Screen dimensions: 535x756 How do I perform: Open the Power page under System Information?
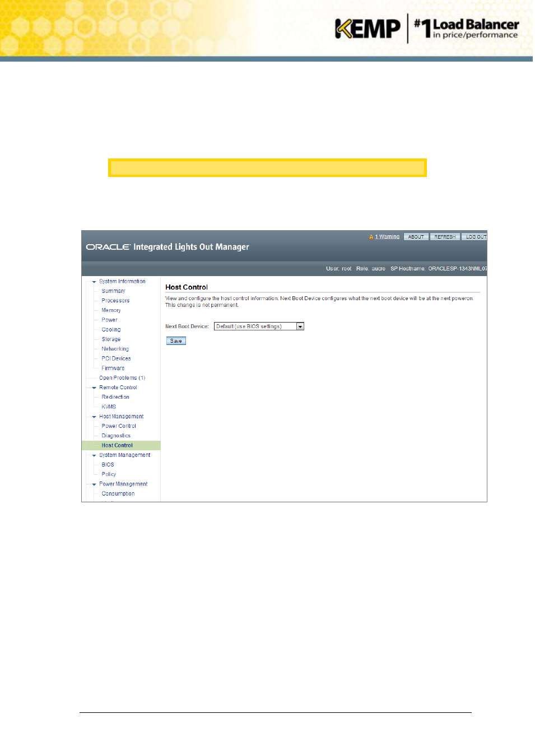click(109, 320)
